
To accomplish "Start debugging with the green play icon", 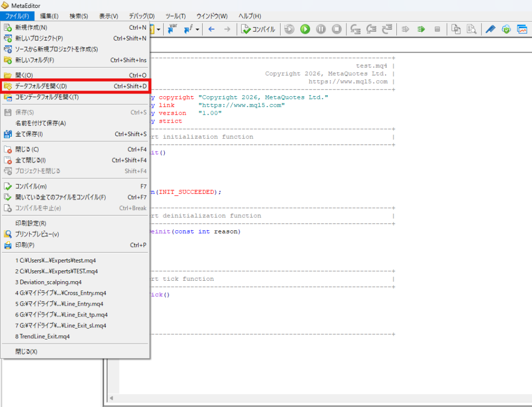I will coord(305,29).
